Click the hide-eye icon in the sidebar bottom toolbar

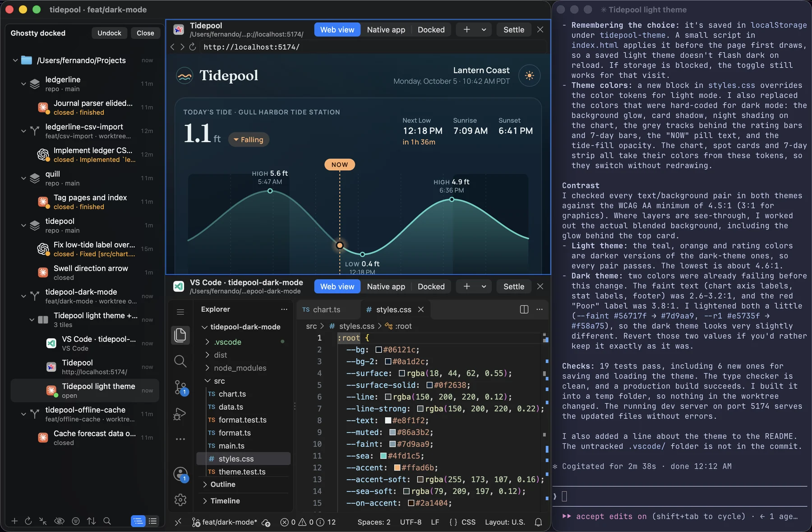tap(59, 521)
